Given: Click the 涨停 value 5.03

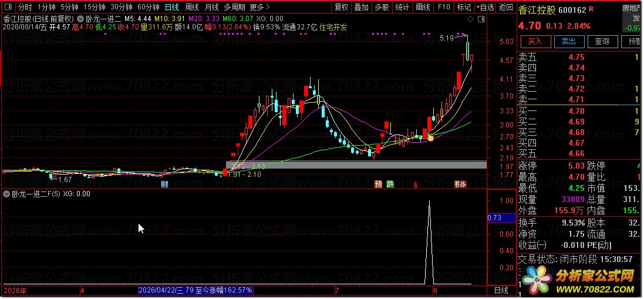Looking at the screenshot, I should coord(576,166).
